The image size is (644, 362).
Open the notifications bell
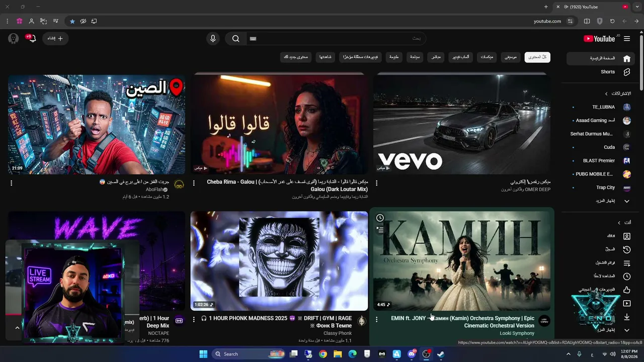coord(32,39)
